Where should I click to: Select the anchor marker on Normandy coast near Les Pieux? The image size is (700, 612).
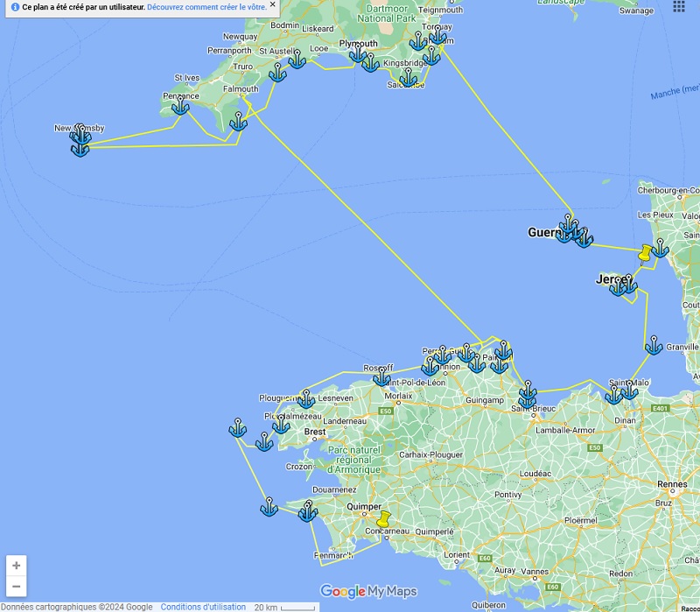(x=660, y=249)
